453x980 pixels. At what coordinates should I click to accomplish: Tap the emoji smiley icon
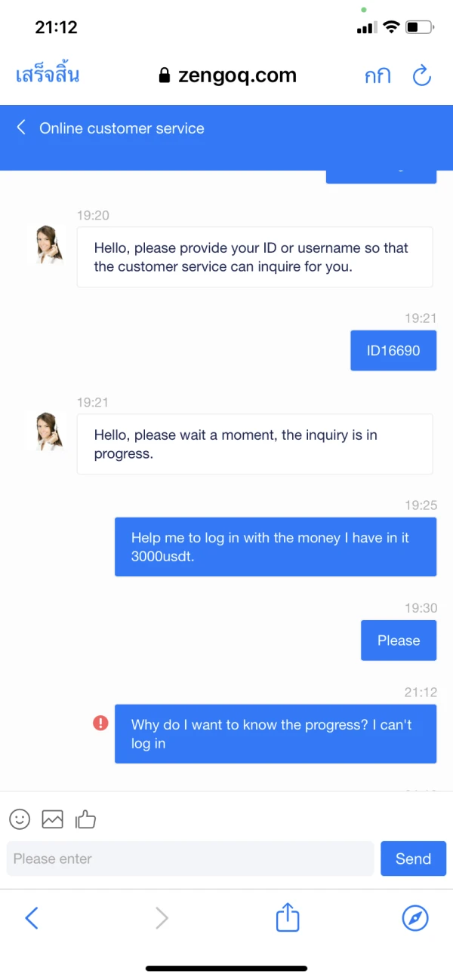coord(20,819)
